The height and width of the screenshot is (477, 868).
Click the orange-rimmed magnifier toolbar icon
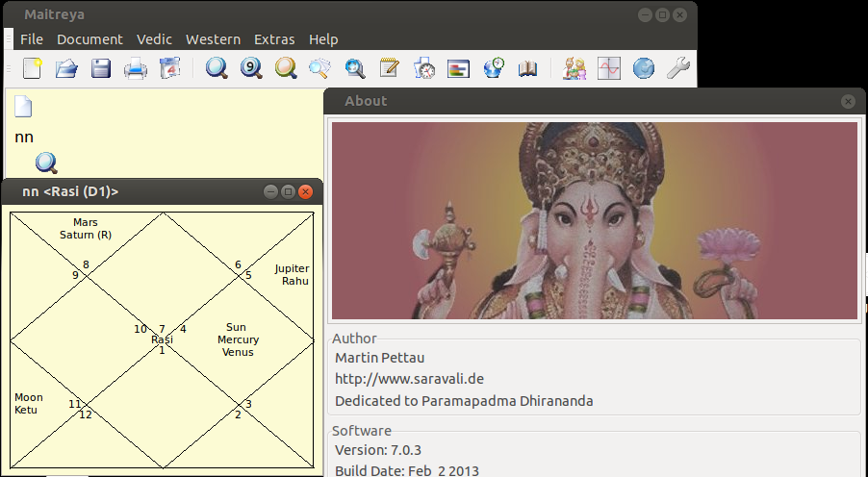[x=286, y=68]
